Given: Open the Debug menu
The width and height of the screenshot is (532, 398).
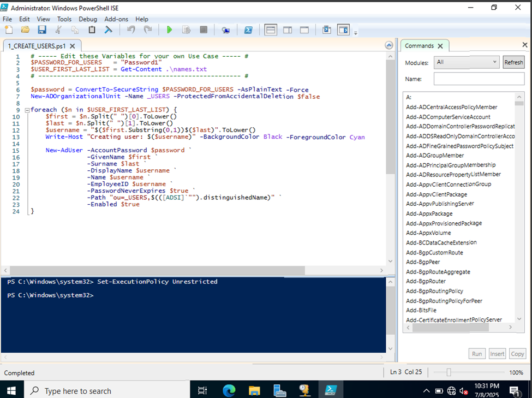Looking at the screenshot, I should [88, 19].
